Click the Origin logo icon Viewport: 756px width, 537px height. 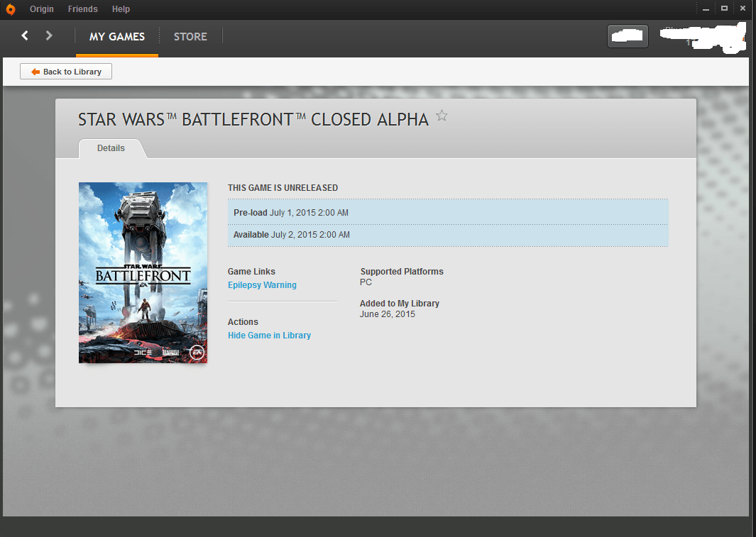11,9
